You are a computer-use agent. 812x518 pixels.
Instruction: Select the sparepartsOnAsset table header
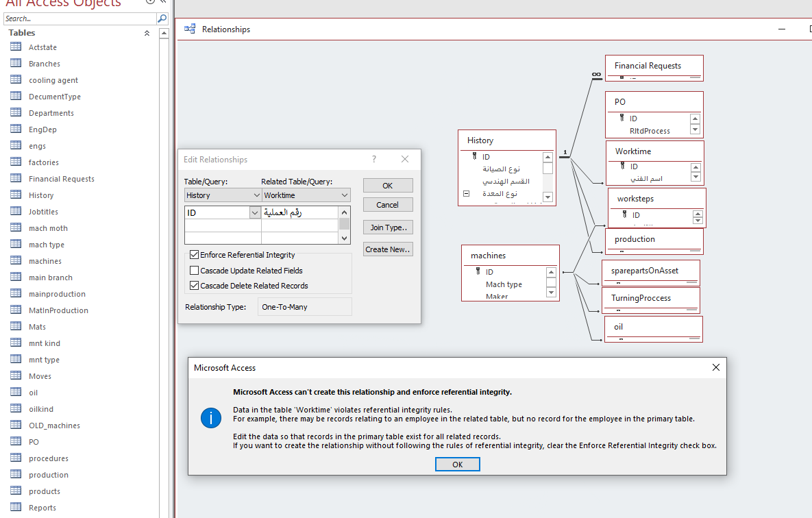pyautogui.click(x=650, y=271)
